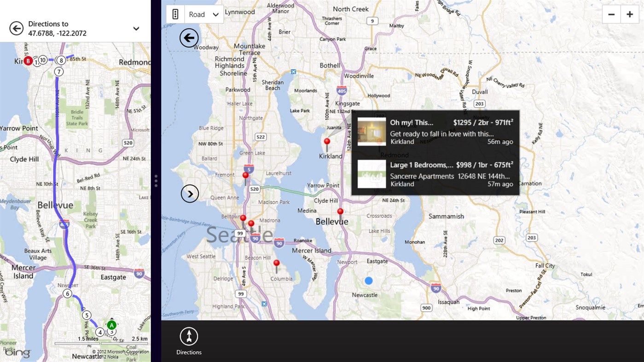Zoom out using the minus button
The image size is (644, 362).
(611, 14)
